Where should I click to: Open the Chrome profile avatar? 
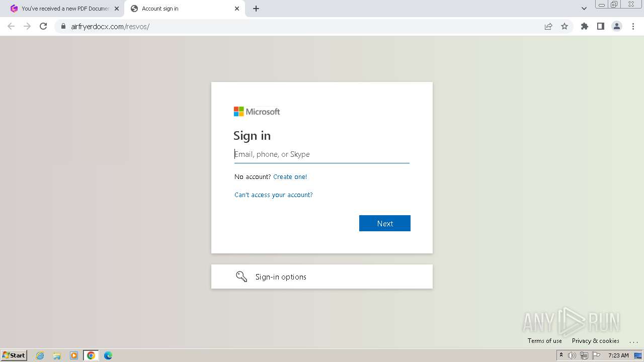[x=617, y=26]
